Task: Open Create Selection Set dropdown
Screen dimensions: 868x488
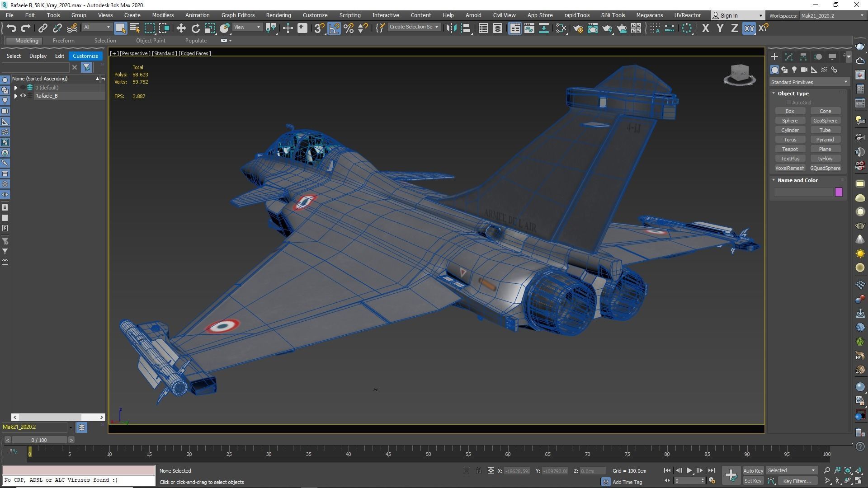Action: tap(414, 27)
